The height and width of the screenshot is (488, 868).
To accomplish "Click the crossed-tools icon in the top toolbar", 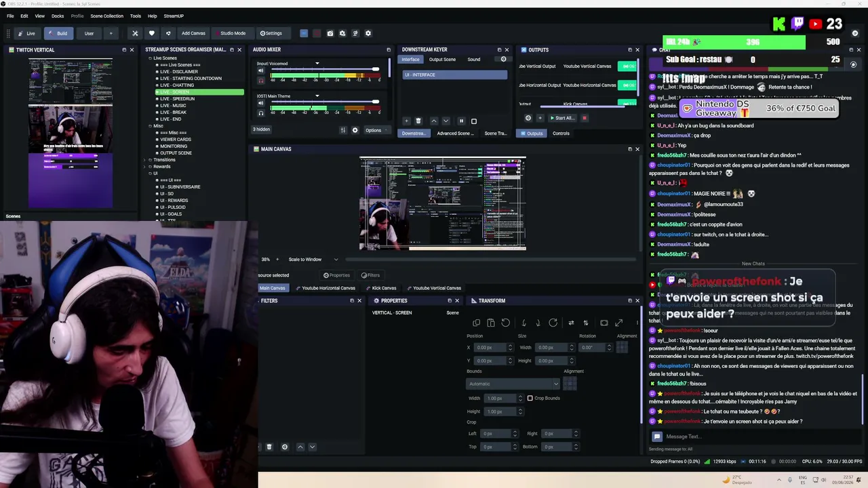I will [135, 33].
